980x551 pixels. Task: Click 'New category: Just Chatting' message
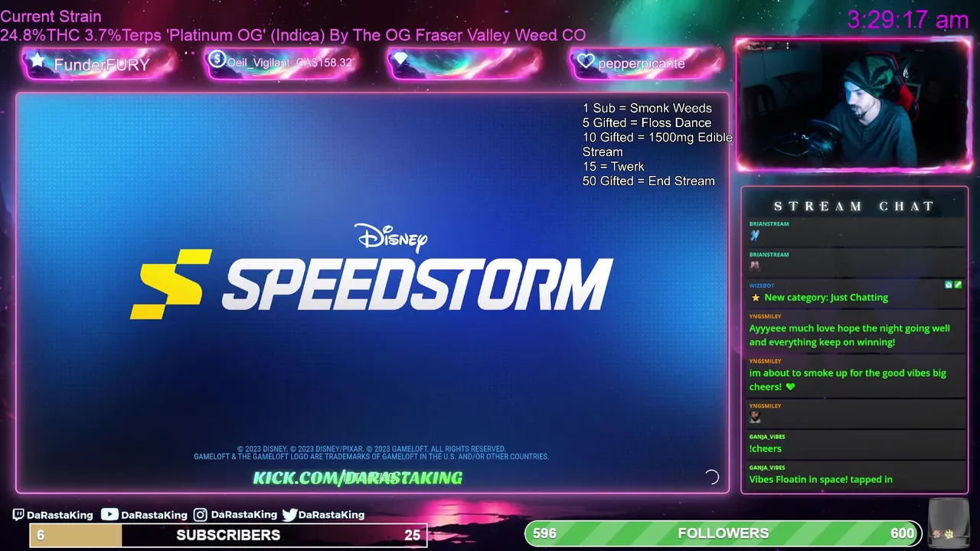tap(826, 298)
